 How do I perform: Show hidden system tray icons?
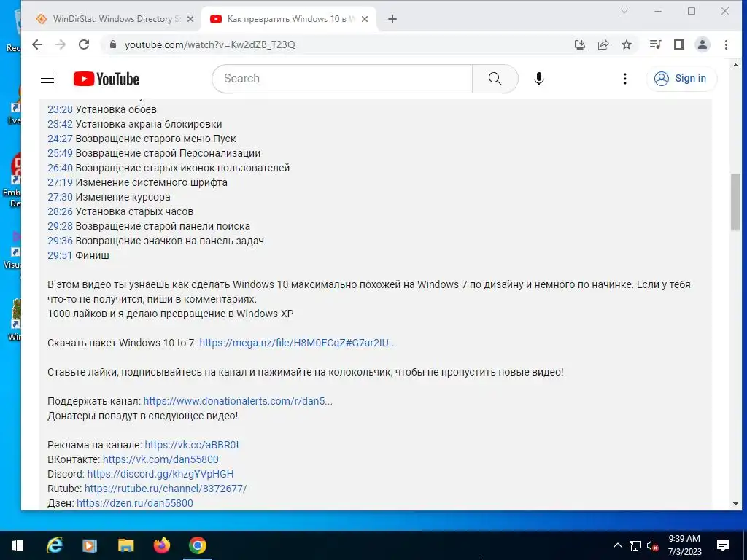(617, 545)
